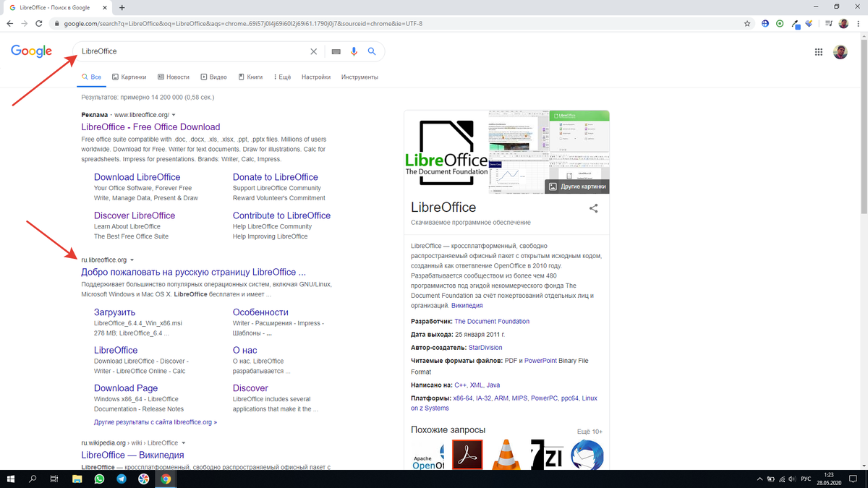Expand the ad www.libreoffice.org dropdown arrow

pos(174,116)
